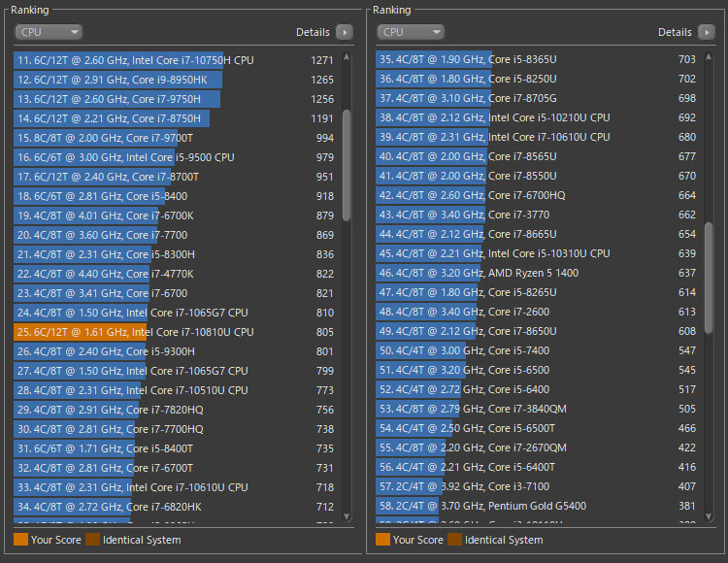Image resolution: width=728 pixels, height=563 pixels.
Task: Select row 53 Core i7-3840QM
Action: pyautogui.click(x=537, y=409)
